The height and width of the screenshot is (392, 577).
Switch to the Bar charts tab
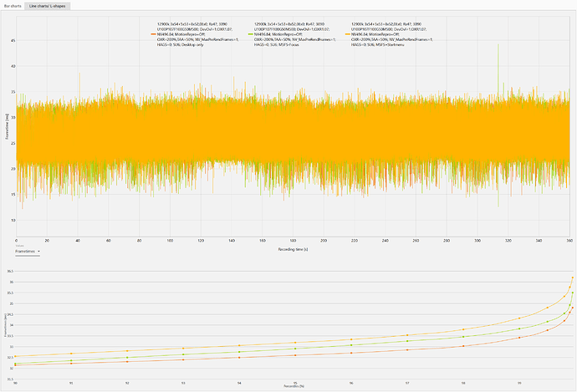point(12,5)
